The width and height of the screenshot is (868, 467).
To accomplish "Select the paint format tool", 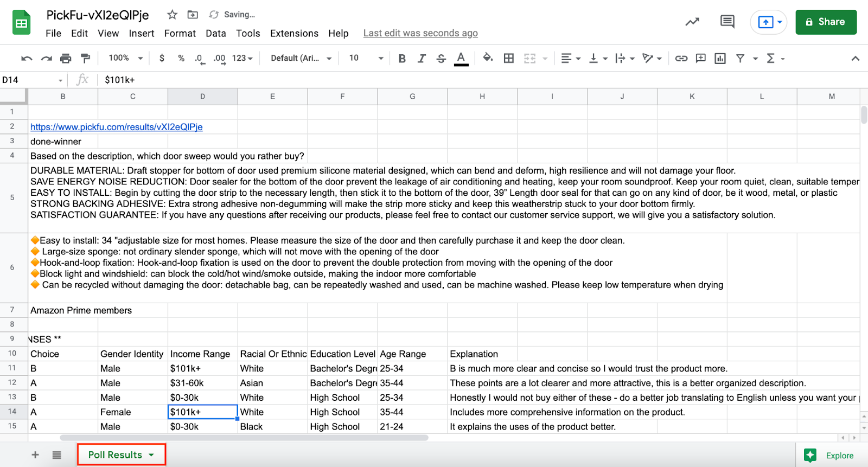I will [85, 58].
